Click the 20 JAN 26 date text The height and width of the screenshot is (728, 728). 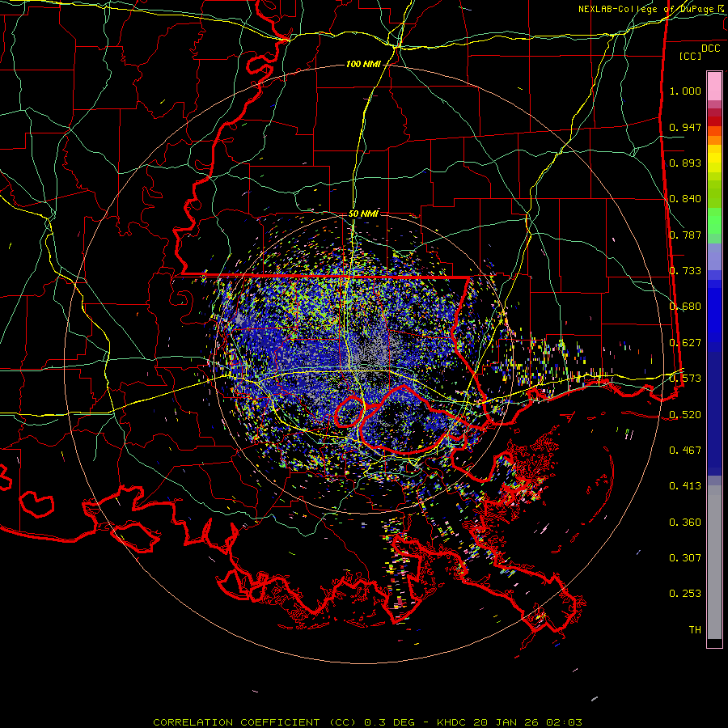tap(505, 722)
